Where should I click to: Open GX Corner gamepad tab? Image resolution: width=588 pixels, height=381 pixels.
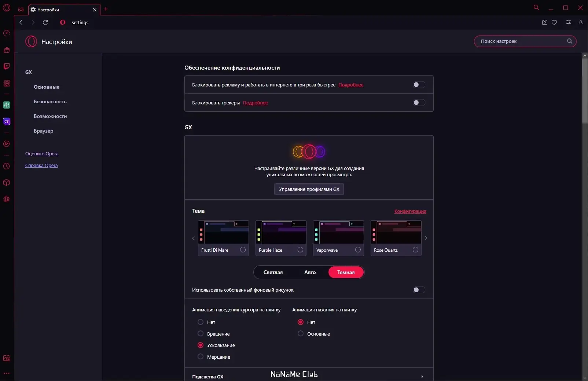21,10
